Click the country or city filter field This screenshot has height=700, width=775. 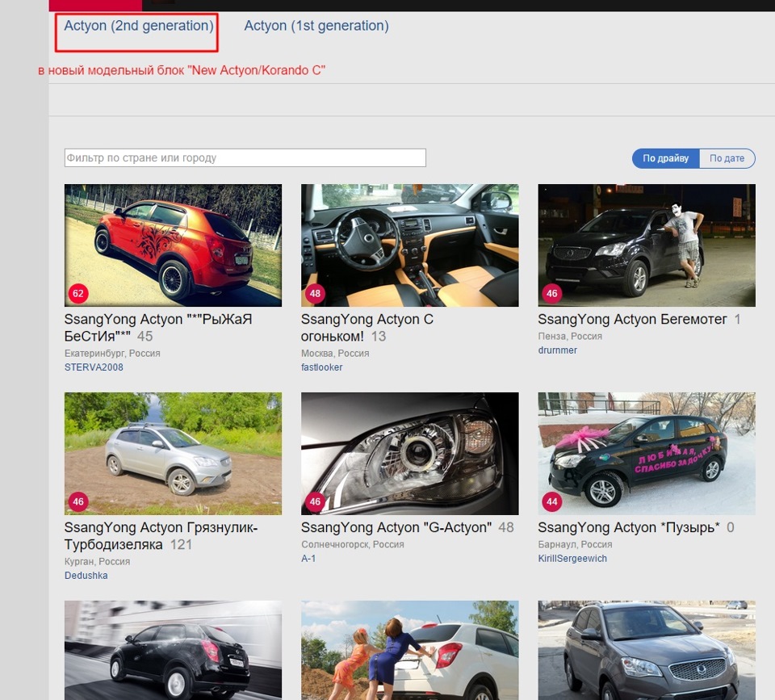pyautogui.click(x=245, y=157)
